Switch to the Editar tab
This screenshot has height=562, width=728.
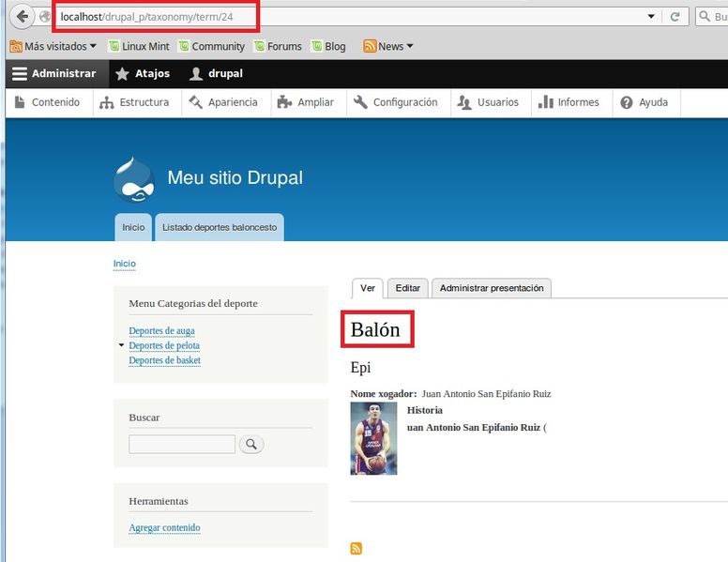pyautogui.click(x=408, y=288)
